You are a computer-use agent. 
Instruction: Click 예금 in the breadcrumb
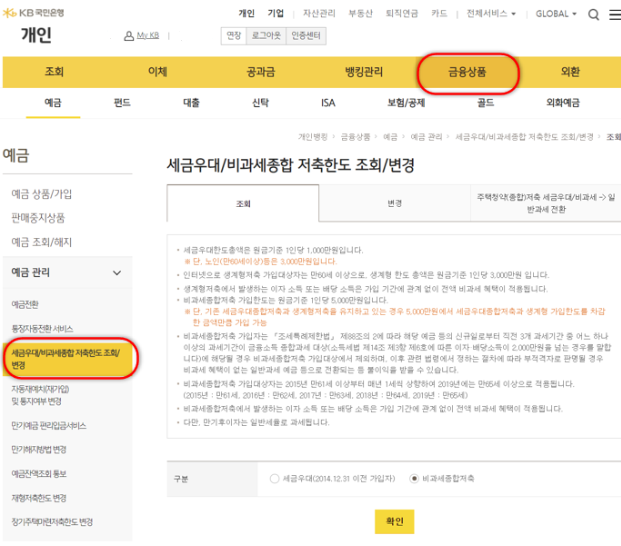390,137
